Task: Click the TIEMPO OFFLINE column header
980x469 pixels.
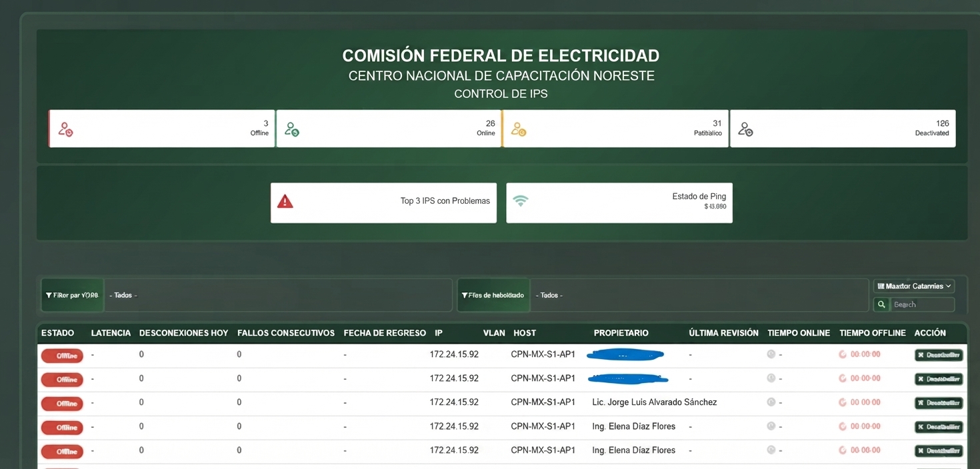Action: pos(873,333)
